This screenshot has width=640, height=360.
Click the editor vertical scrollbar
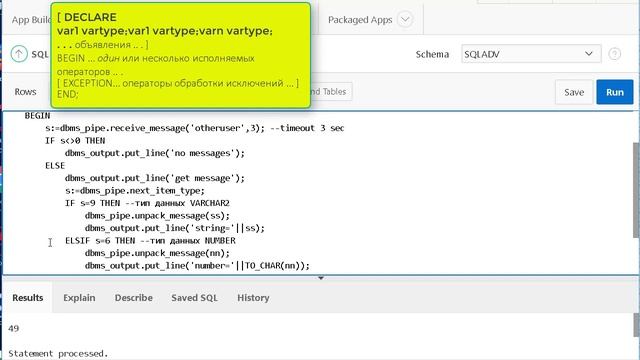pyautogui.click(x=636, y=190)
